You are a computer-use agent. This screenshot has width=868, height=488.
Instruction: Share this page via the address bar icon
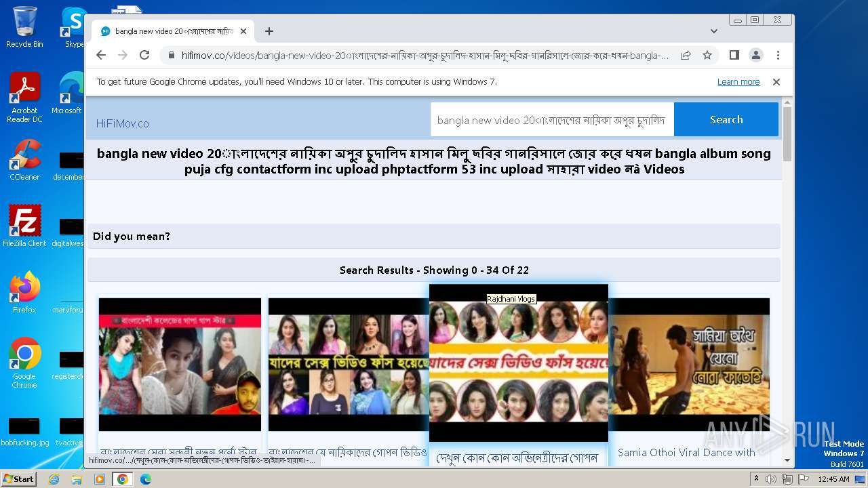click(686, 55)
